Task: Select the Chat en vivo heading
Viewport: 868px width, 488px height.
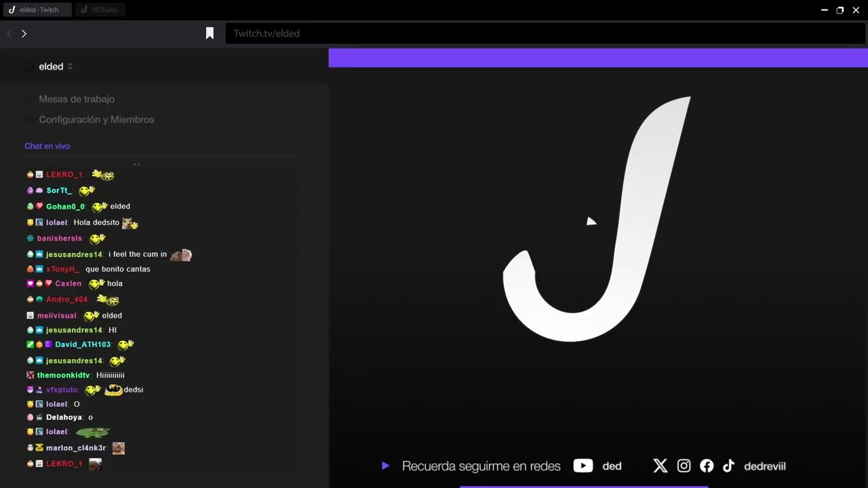Action: pyautogui.click(x=47, y=146)
